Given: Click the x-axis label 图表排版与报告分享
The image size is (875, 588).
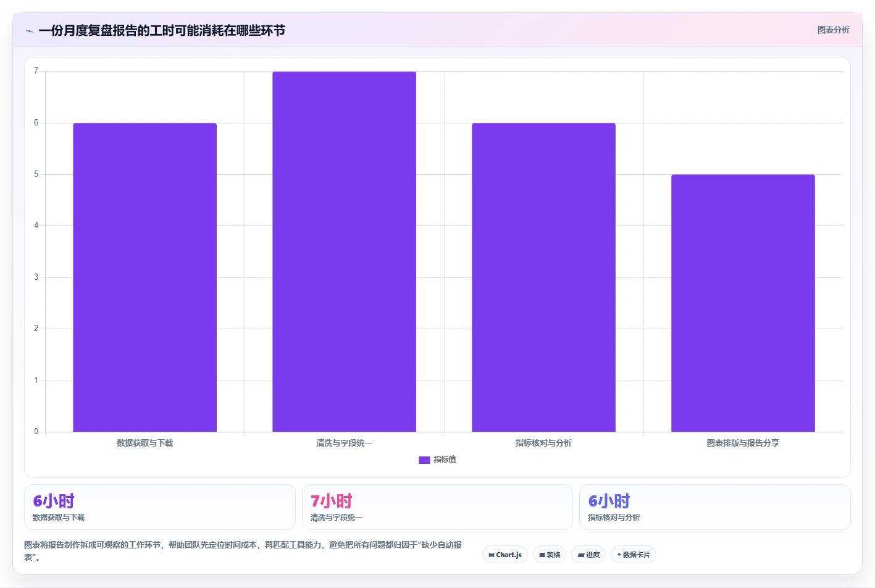Looking at the screenshot, I should (x=743, y=443).
